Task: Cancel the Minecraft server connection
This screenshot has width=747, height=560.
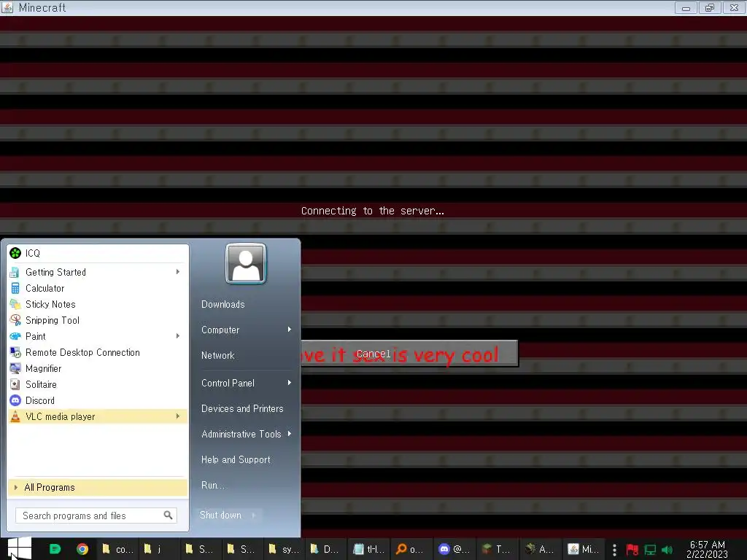Action: (x=409, y=354)
